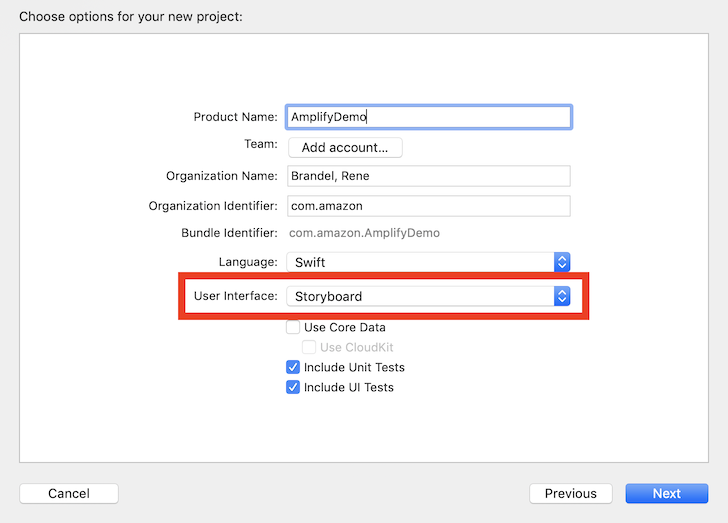Viewport: 728px width, 523px height.
Task: Click the Use Core Data label
Action: 344,327
